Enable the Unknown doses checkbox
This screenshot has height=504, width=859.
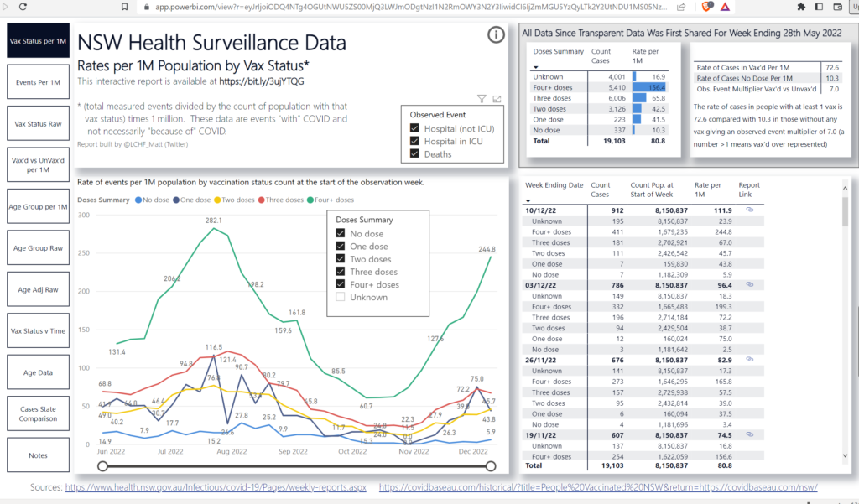[341, 298]
